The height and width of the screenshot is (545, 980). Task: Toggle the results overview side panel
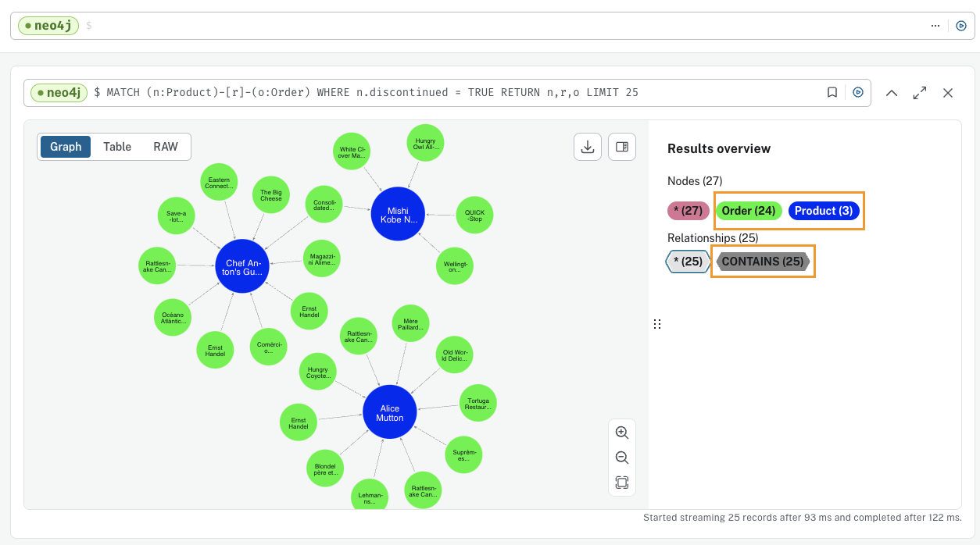(622, 147)
